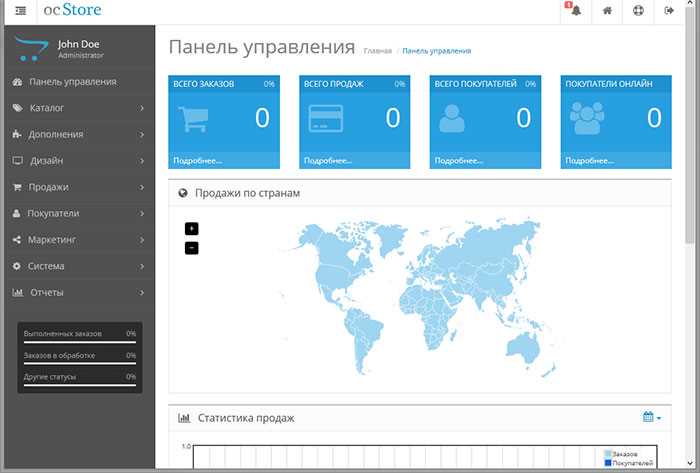The height and width of the screenshot is (473, 700).
Task: Click Главная in the breadcrumb
Action: [378, 51]
